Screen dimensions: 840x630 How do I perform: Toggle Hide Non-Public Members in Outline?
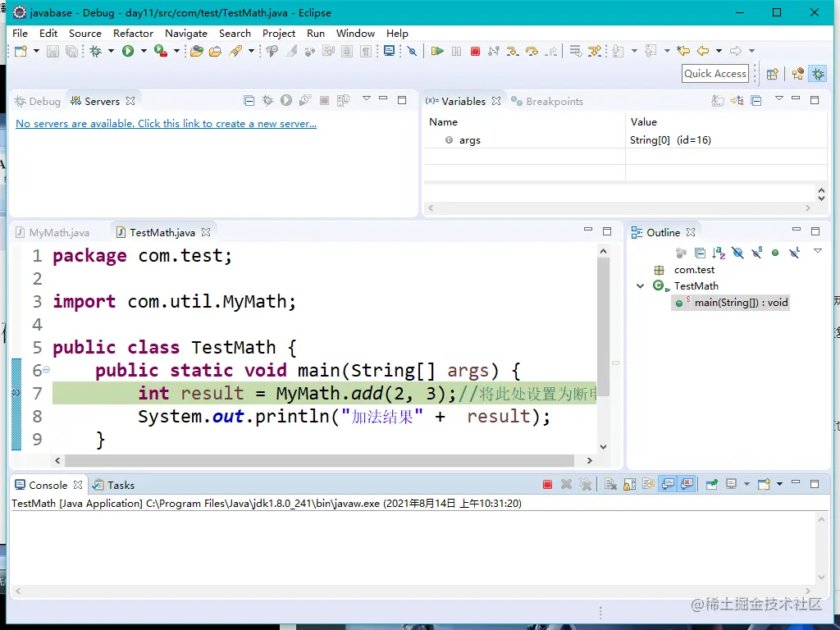(x=775, y=253)
